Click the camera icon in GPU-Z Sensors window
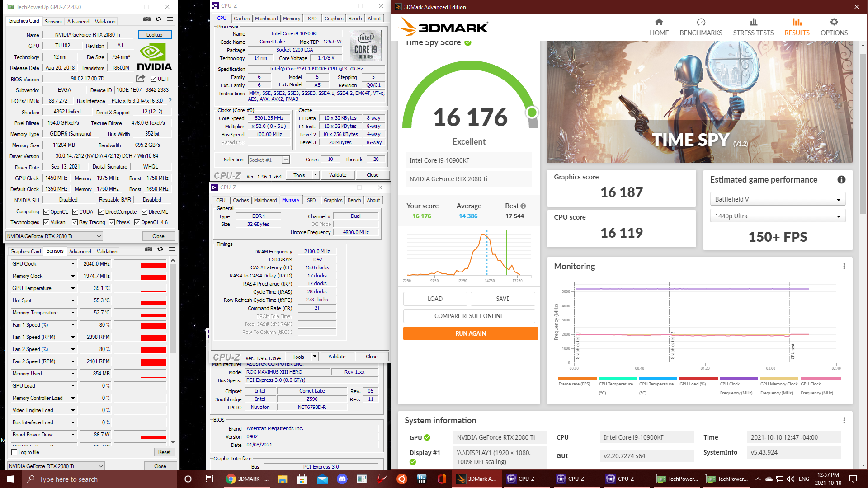 [148, 249]
